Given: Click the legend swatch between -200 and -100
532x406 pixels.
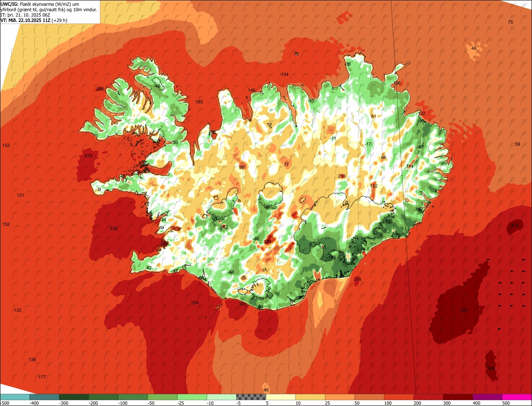Looking at the screenshot, I should (103, 397).
